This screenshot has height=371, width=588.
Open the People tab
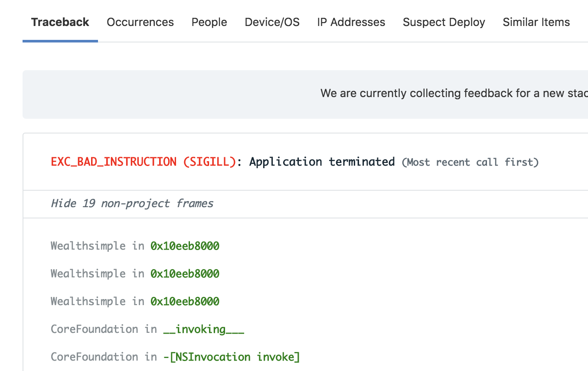pyautogui.click(x=209, y=22)
